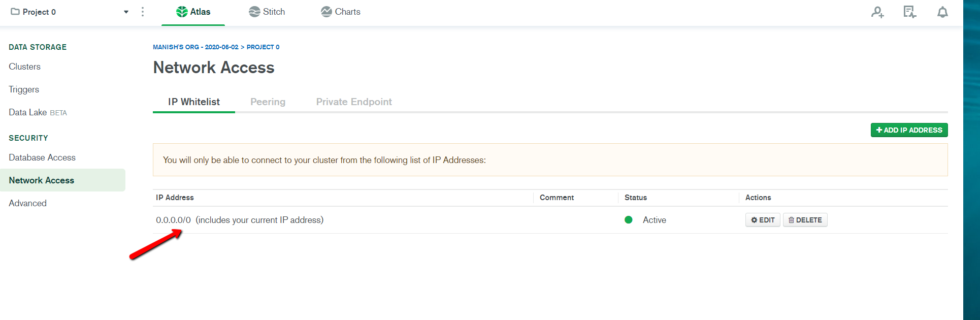
Task: Edit the 0.0.0.0/0 IP entry
Action: click(763, 220)
